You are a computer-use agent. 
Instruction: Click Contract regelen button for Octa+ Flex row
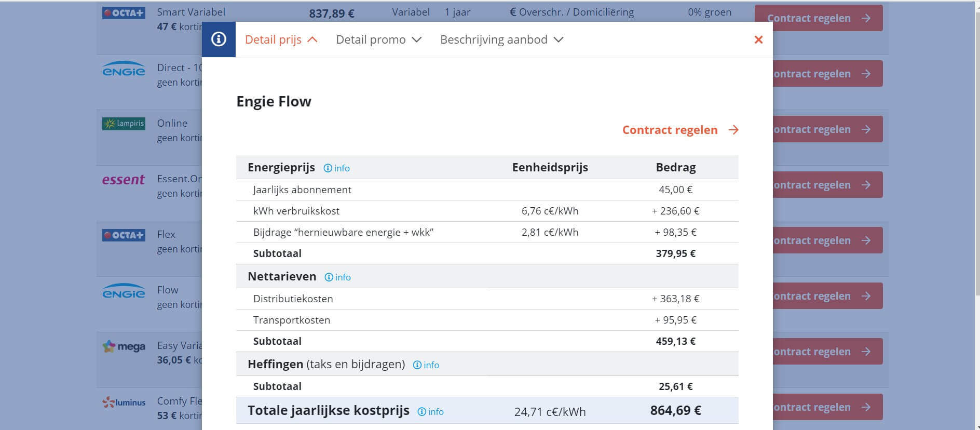pyautogui.click(x=827, y=240)
